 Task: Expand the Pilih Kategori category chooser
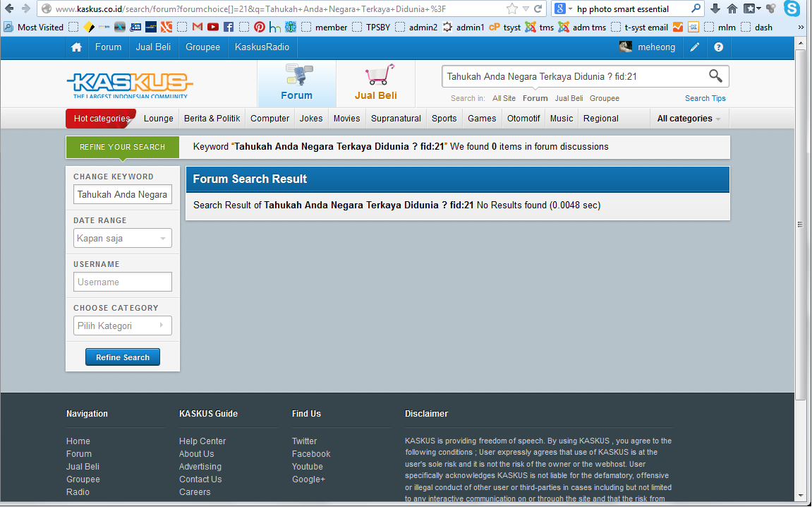pos(123,326)
